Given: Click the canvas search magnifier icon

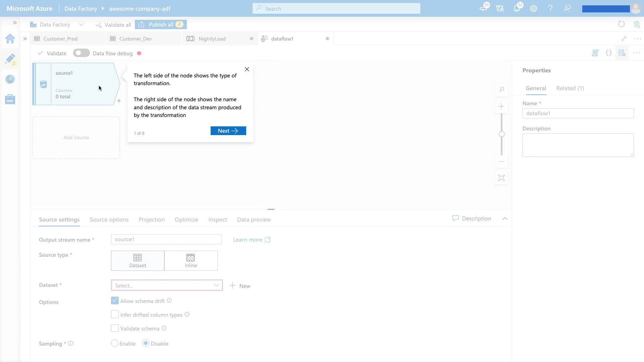Looking at the screenshot, I should (x=501, y=89).
